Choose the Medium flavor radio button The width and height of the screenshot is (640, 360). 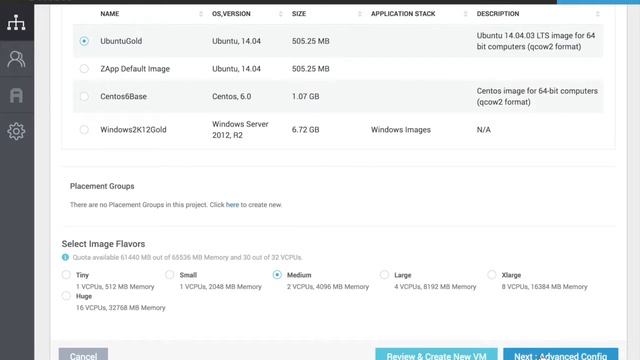pos(277,275)
